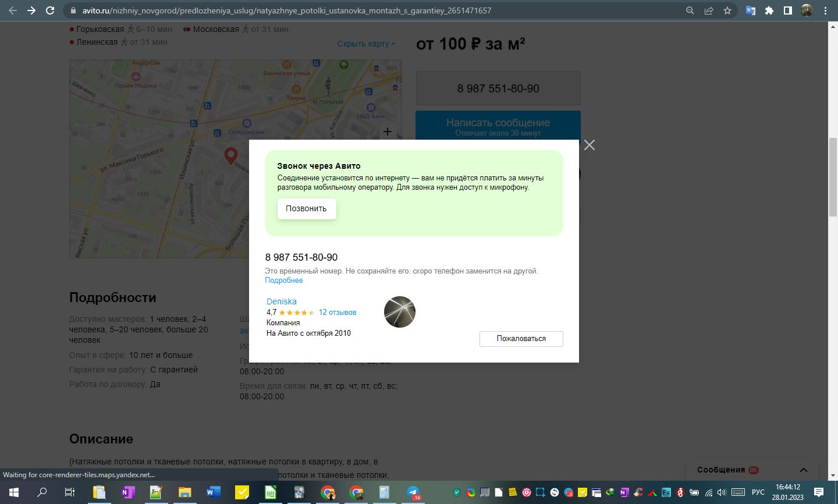The width and height of the screenshot is (838, 504).
Task: Zoom in on the map plus button
Action: tap(388, 132)
